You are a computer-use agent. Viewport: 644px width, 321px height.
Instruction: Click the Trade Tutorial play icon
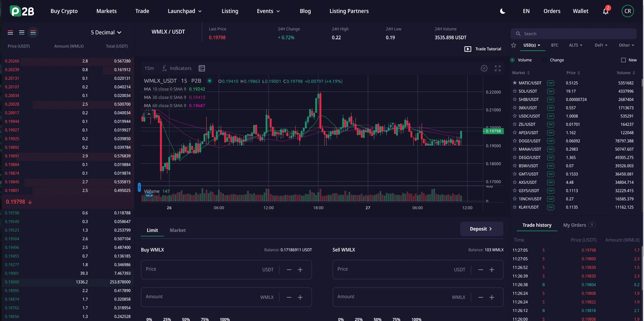coord(468,49)
